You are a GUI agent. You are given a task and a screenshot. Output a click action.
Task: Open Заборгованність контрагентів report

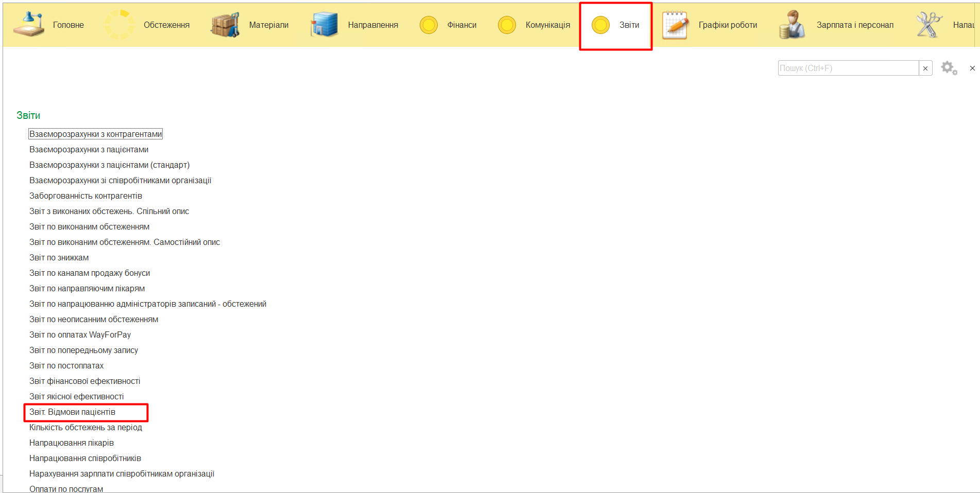click(85, 196)
